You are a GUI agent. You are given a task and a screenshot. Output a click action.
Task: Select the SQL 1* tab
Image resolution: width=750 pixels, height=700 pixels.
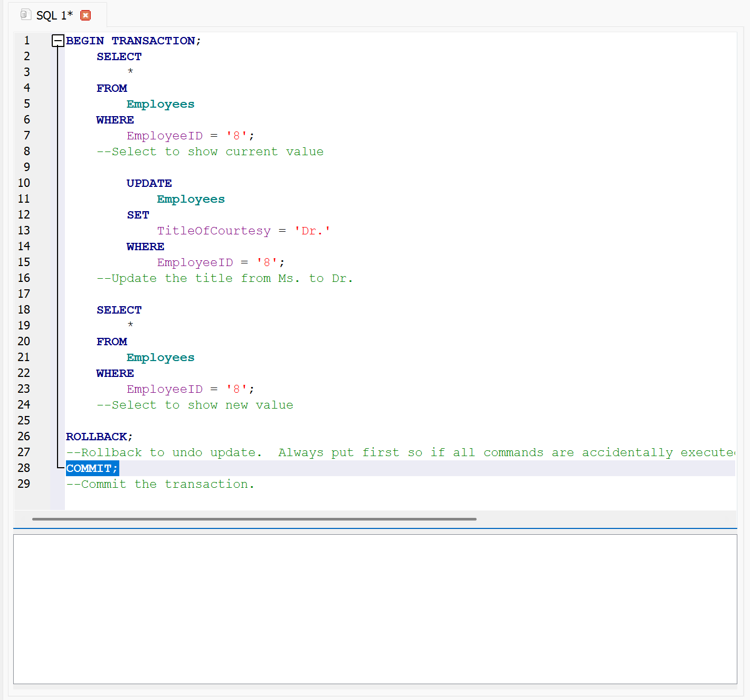[54, 15]
